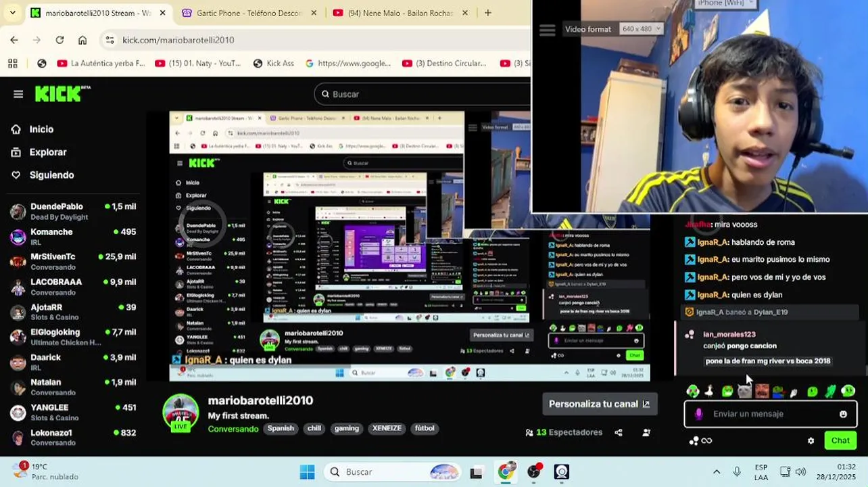Open 'La Auténtica yerba' bookmark

(x=101, y=64)
